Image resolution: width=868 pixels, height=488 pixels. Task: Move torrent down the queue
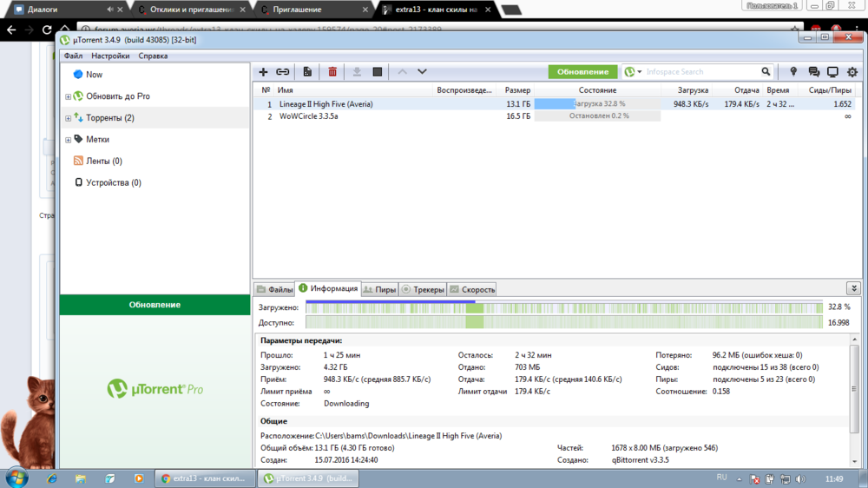[423, 72]
